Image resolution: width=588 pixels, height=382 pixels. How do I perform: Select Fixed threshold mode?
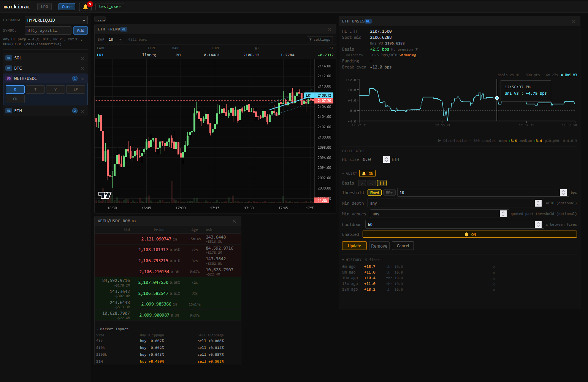(374, 193)
